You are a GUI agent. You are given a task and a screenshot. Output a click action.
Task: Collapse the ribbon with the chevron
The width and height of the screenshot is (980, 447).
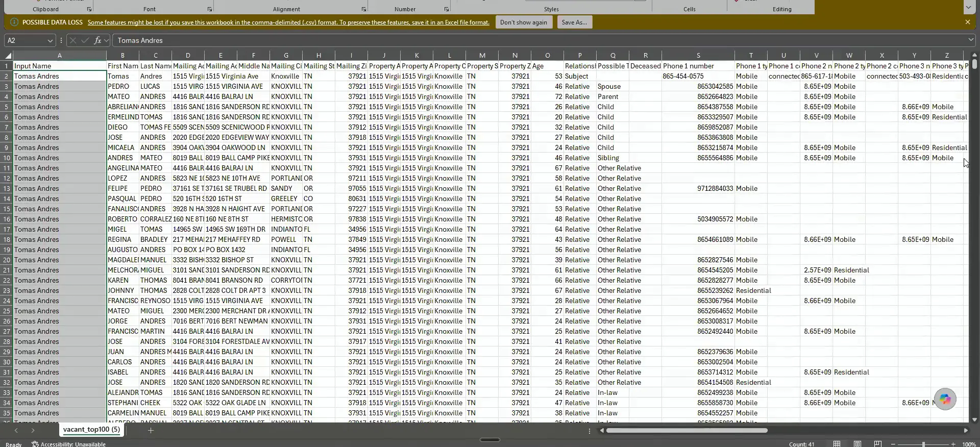click(x=968, y=8)
